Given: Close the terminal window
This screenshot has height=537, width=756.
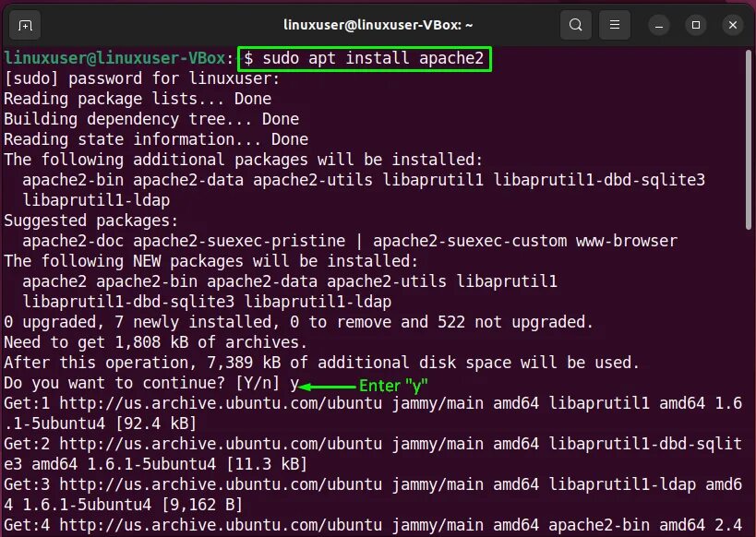Looking at the screenshot, I should click(x=732, y=25).
